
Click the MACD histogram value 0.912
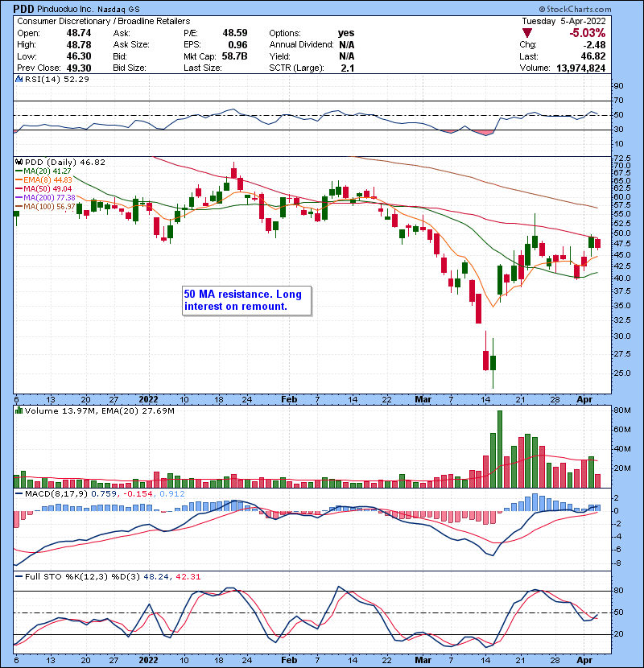coord(171,494)
